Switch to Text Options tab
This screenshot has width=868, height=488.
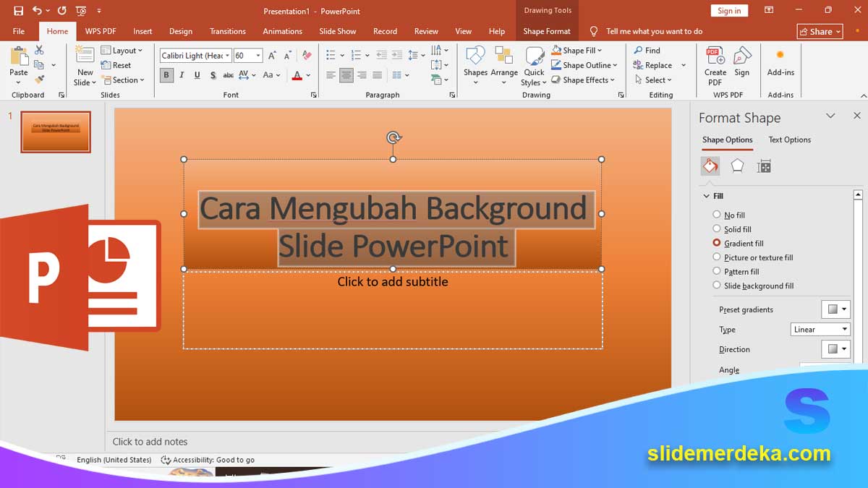[x=789, y=140]
